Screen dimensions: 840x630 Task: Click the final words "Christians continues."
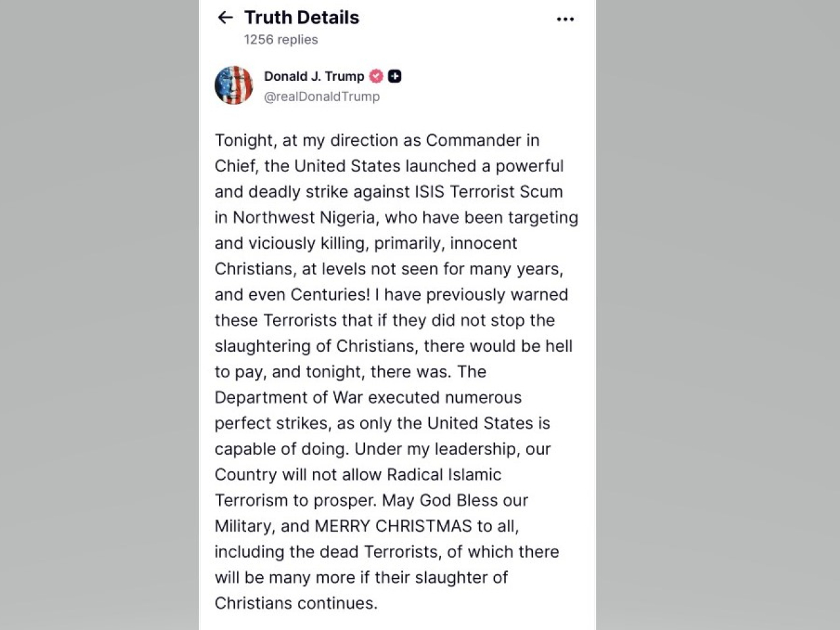(x=296, y=603)
